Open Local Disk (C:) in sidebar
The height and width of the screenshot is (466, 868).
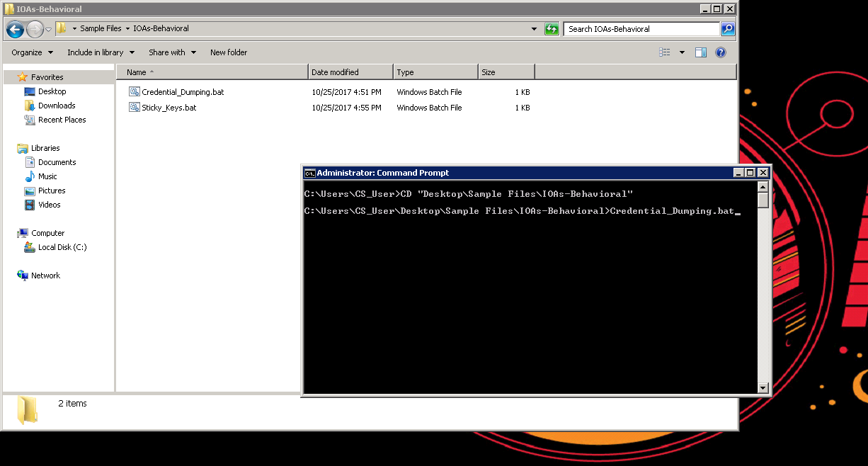coord(62,247)
